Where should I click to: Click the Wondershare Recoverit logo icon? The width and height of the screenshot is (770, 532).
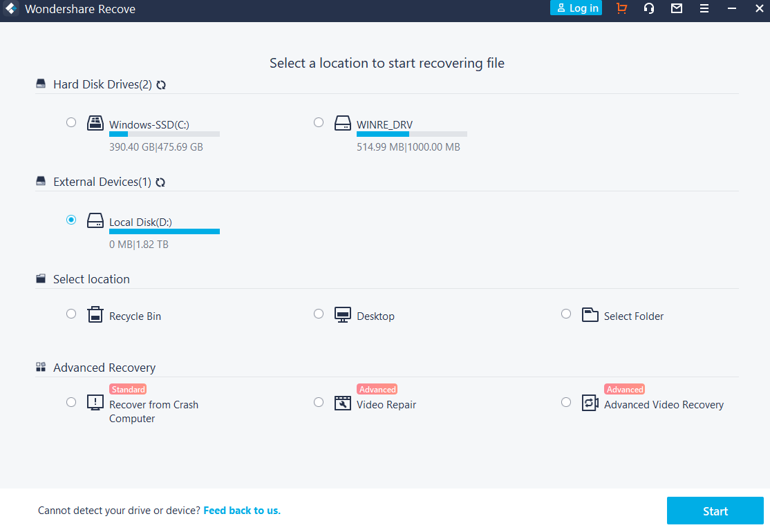(x=11, y=8)
